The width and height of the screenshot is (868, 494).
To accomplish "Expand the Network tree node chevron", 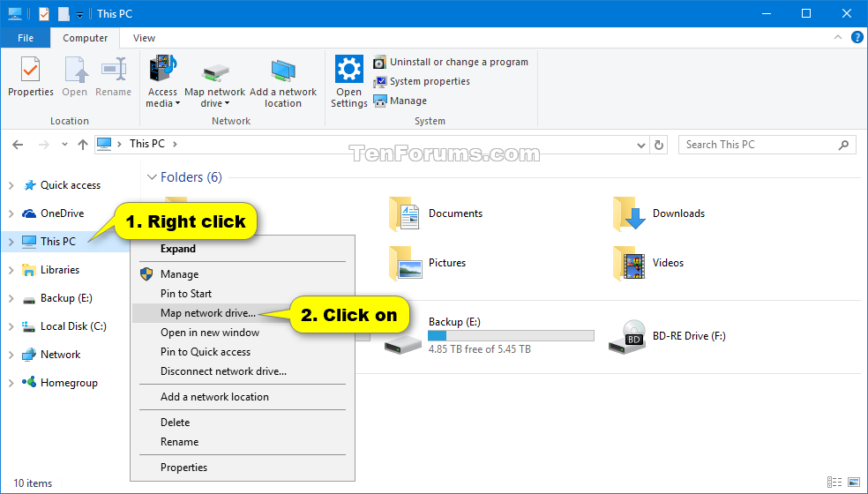I will click(11, 355).
